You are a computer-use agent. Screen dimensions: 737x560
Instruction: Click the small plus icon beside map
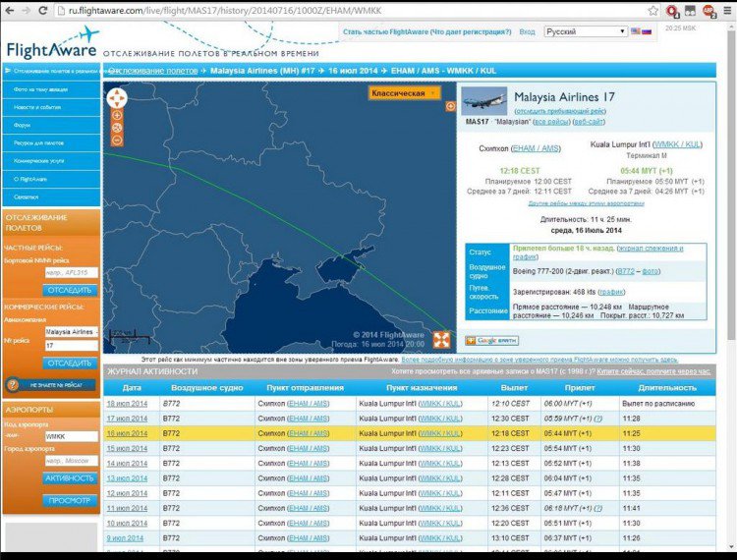click(x=450, y=106)
